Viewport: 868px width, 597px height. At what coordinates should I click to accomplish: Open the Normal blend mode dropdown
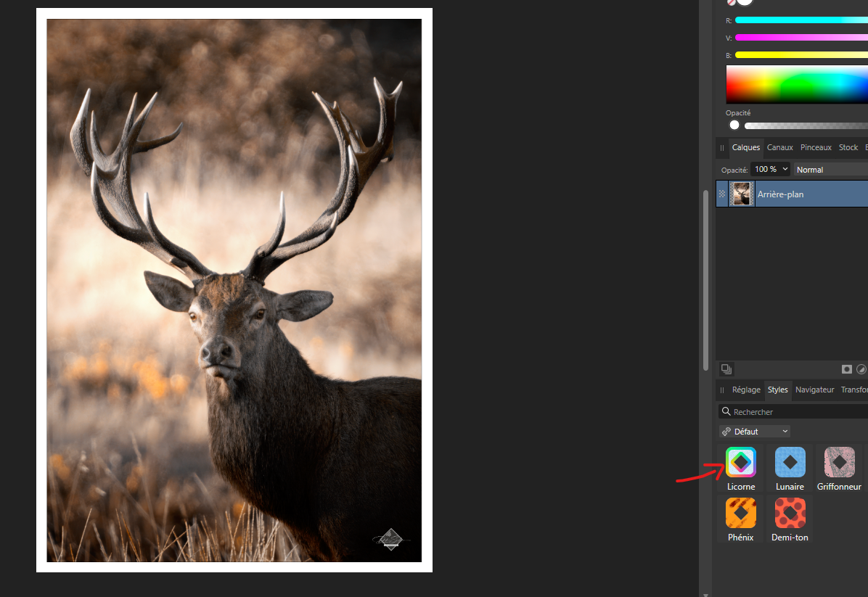[x=831, y=169]
